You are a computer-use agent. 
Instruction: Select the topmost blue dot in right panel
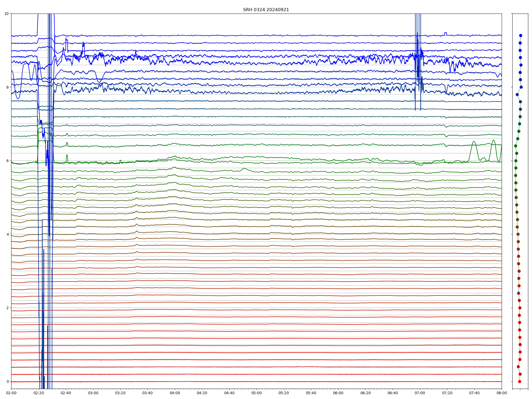click(x=521, y=35)
